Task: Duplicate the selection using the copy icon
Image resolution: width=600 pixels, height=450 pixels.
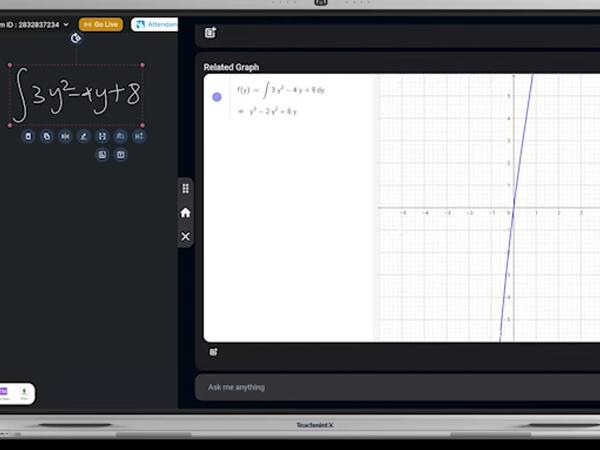Action: pyautogui.click(x=47, y=136)
